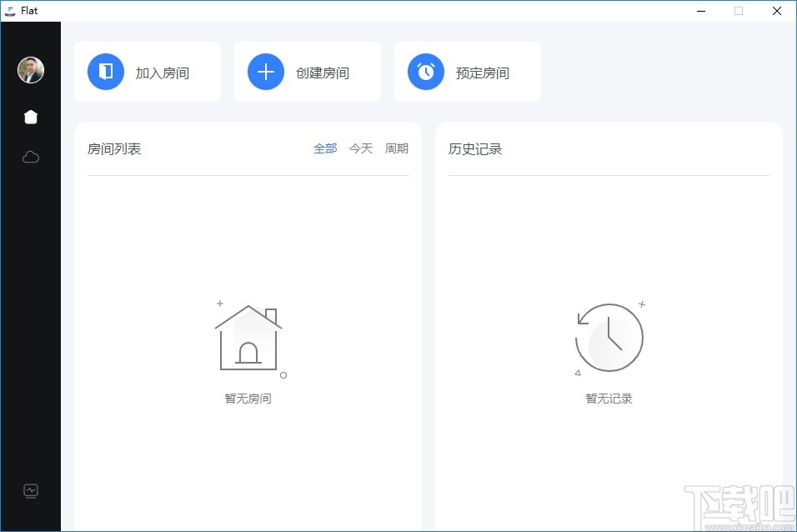Open system diagnostics icon at sidebar bottom
The image size is (797, 532).
click(x=30, y=491)
